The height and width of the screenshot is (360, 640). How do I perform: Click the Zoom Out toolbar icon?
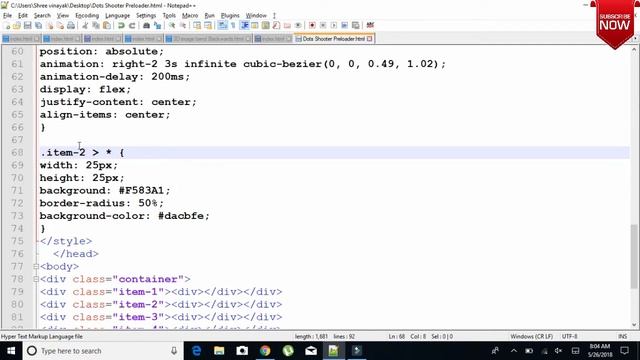tap(183, 26)
